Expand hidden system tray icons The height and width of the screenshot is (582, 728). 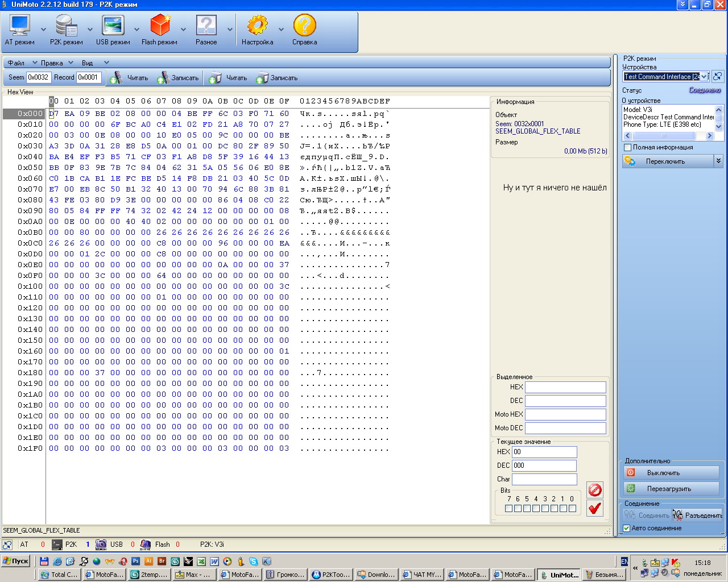pos(635,568)
